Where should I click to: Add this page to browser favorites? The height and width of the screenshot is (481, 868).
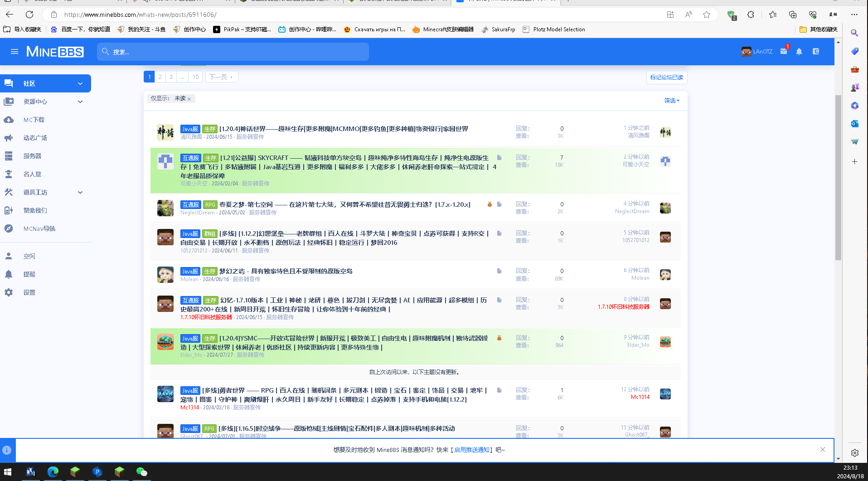pos(706,15)
